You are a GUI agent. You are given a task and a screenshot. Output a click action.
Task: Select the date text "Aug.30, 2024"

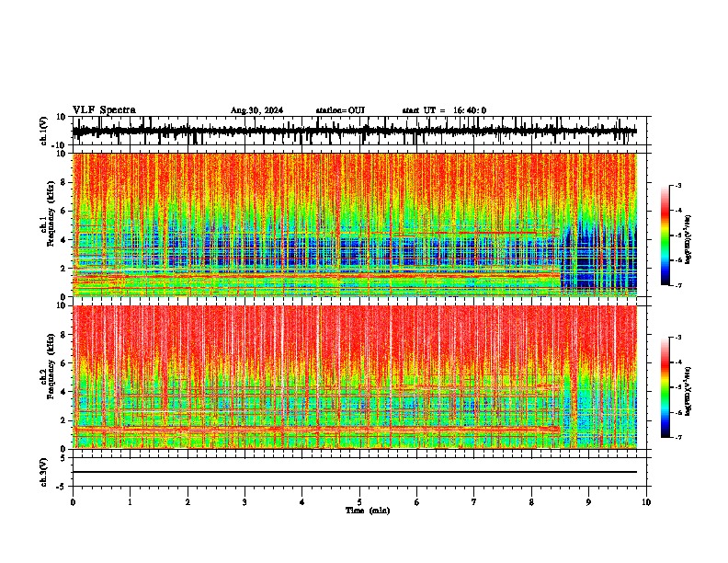pyautogui.click(x=256, y=110)
